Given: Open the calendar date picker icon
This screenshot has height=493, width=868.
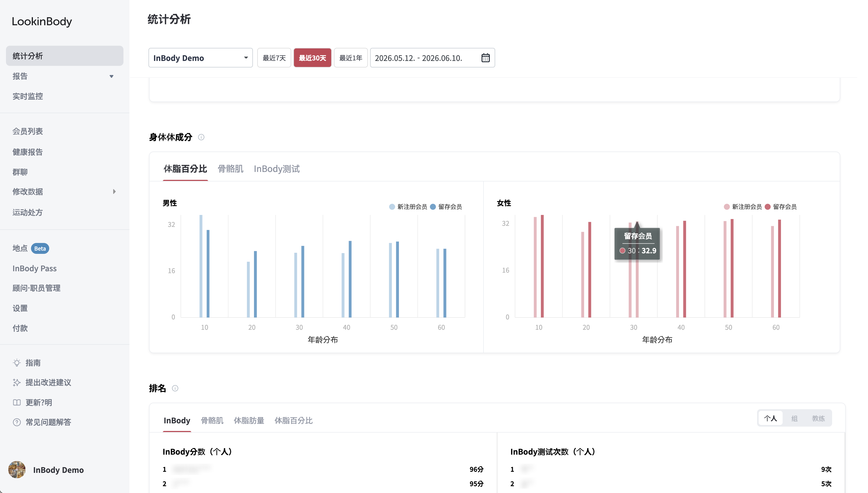Looking at the screenshot, I should point(485,58).
